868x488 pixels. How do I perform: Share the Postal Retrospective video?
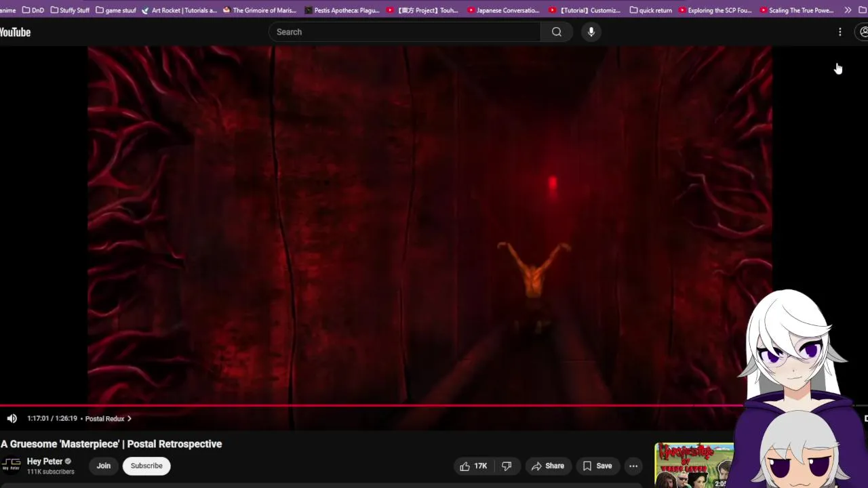(x=548, y=466)
